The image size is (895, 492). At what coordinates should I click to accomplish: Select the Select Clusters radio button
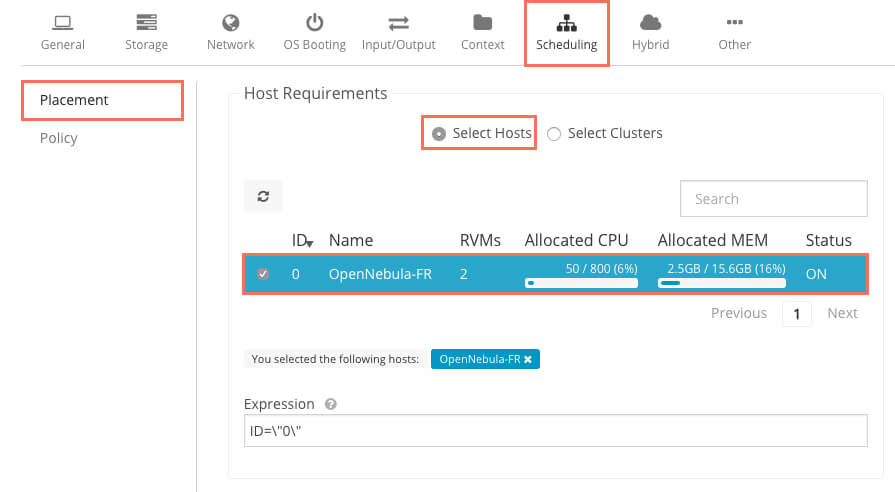[554, 133]
